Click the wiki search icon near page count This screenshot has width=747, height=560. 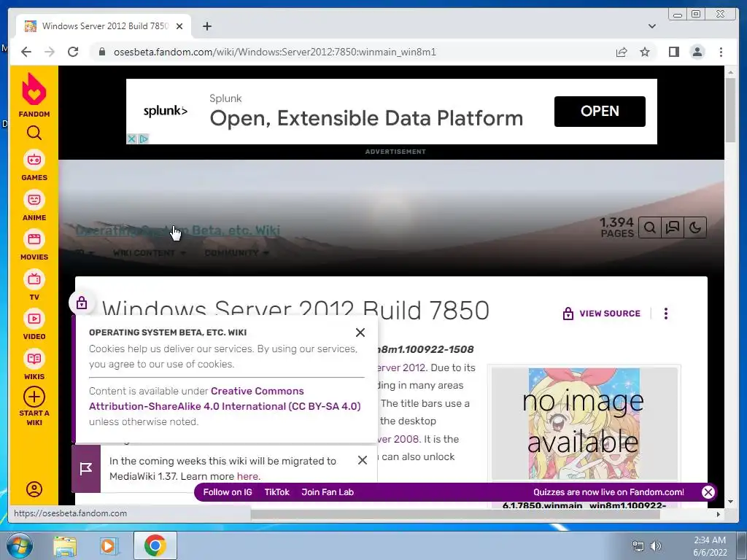(650, 227)
